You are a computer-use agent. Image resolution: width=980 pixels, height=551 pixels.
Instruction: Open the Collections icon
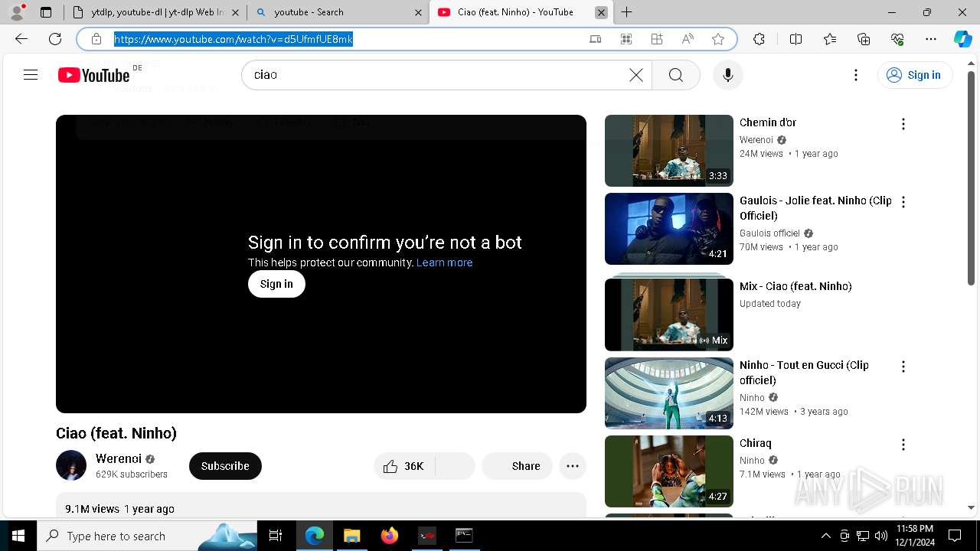tap(864, 39)
